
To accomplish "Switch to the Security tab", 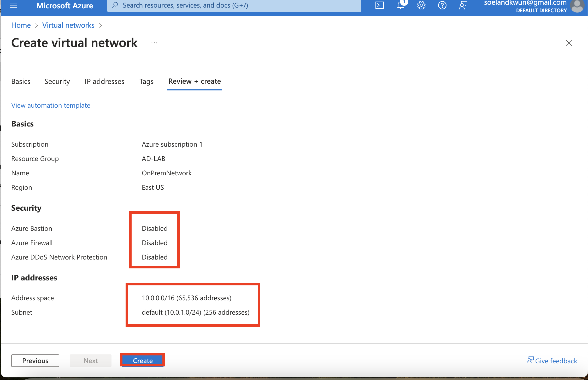I will [57, 81].
